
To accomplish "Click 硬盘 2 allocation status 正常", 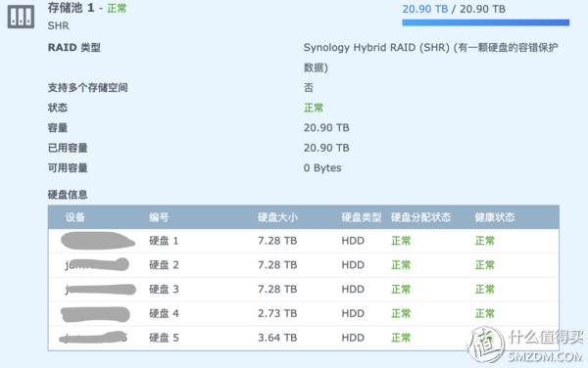I will click(x=401, y=265).
